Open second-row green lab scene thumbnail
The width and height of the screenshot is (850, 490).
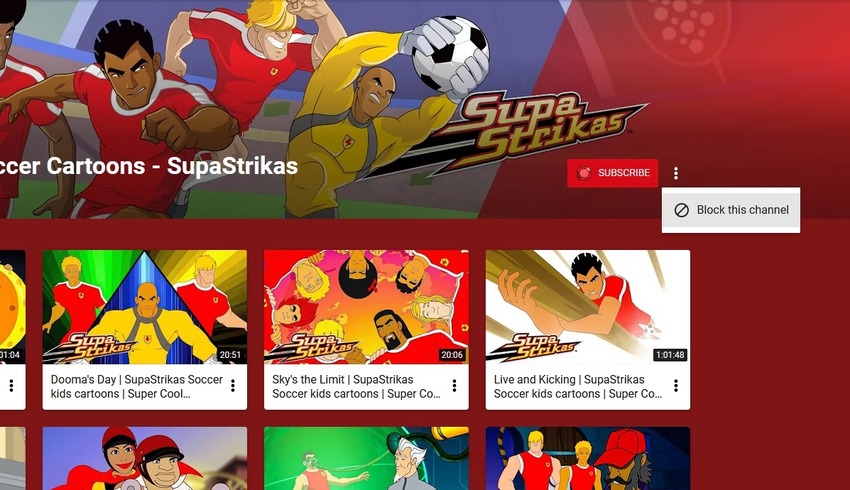pyautogui.click(x=366, y=459)
